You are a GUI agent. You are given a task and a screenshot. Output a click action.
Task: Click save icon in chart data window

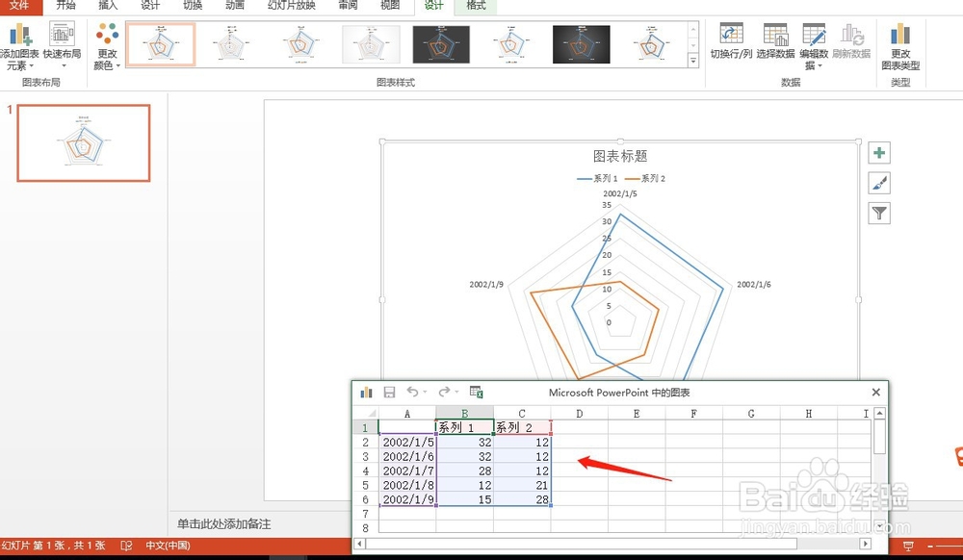(x=389, y=392)
